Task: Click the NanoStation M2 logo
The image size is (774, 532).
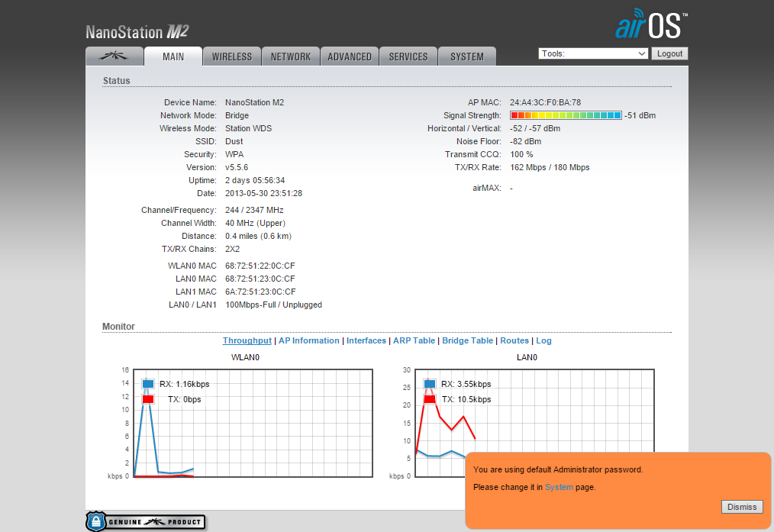Action: [x=137, y=32]
